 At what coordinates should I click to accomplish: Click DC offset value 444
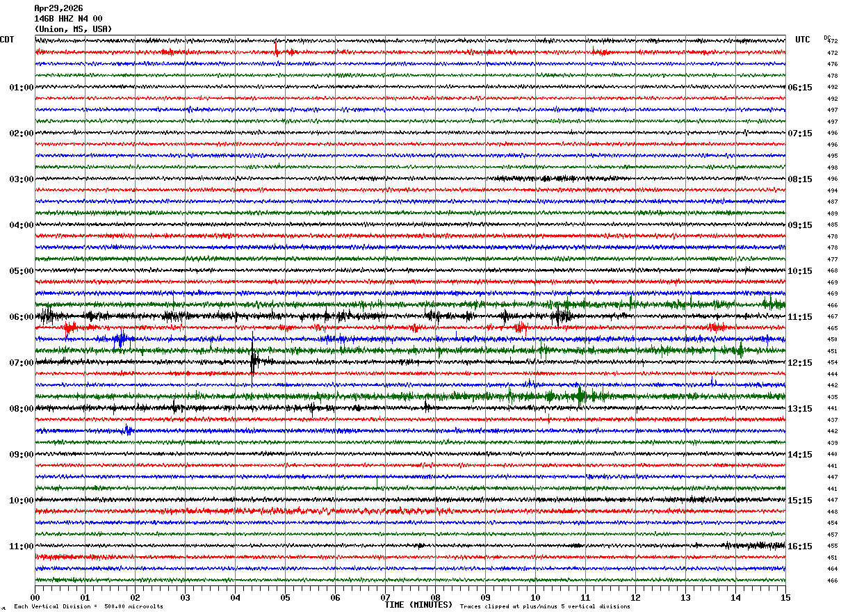(832, 374)
